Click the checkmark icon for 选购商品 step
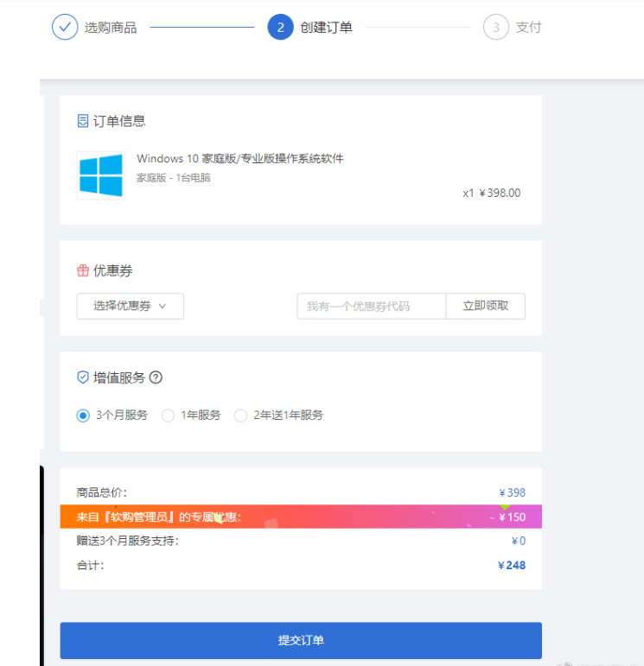 [x=65, y=27]
